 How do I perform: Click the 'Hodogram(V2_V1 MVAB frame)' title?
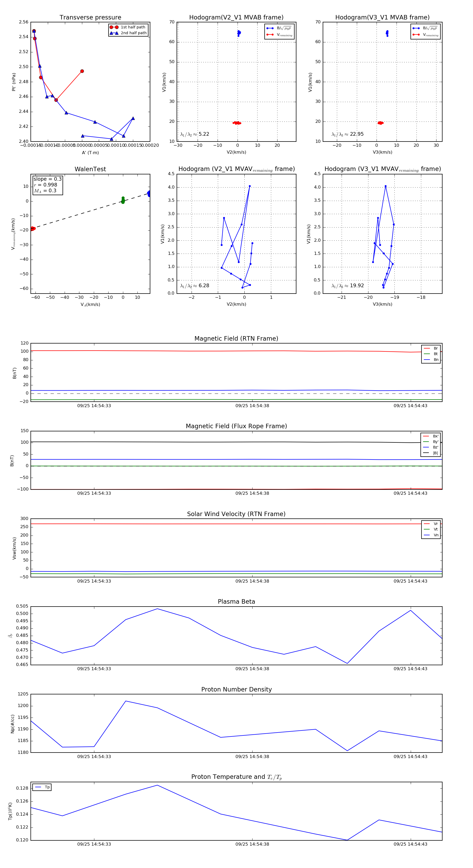[x=236, y=18]
